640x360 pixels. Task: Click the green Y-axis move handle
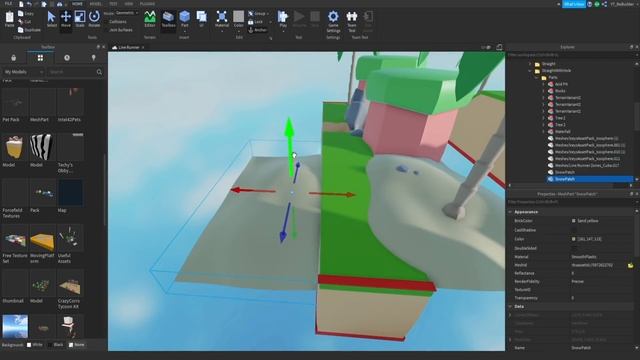tap(289, 146)
